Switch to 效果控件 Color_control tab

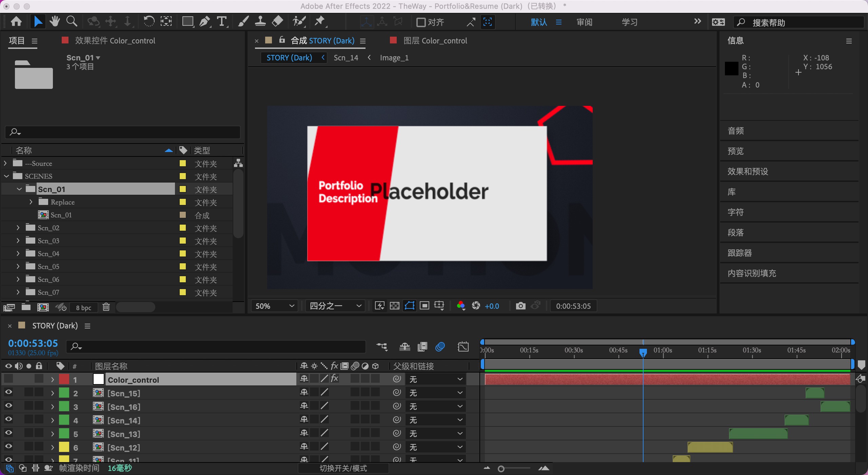tap(115, 41)
